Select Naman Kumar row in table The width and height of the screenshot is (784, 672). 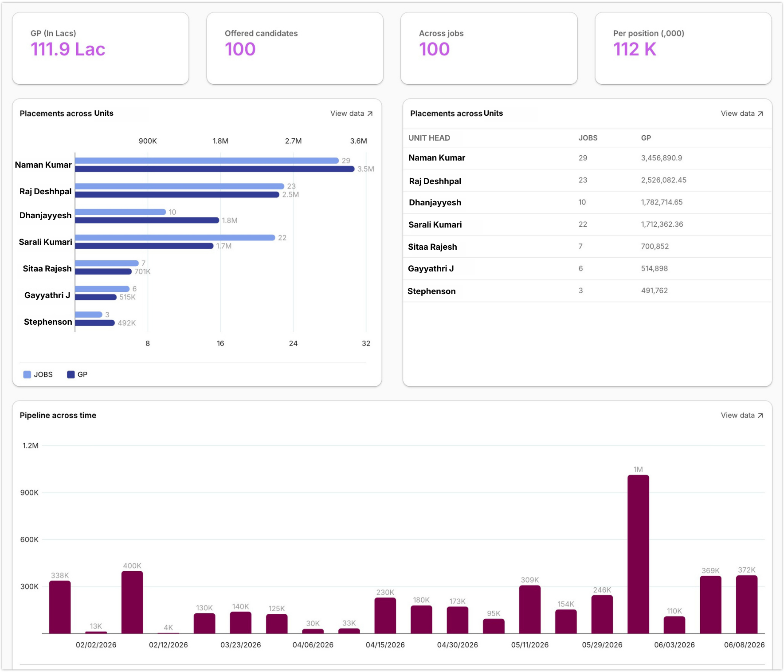[x=587, y=158]
